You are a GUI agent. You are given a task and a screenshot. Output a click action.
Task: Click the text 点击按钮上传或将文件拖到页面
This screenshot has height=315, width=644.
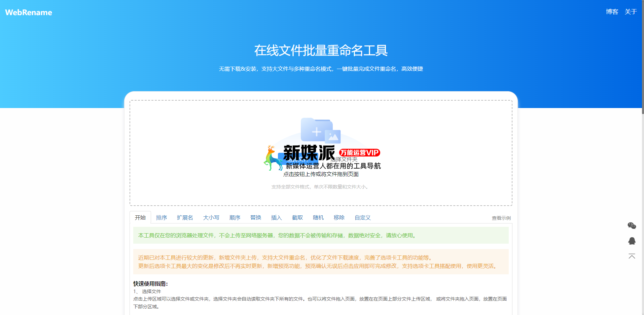point(321,174)
